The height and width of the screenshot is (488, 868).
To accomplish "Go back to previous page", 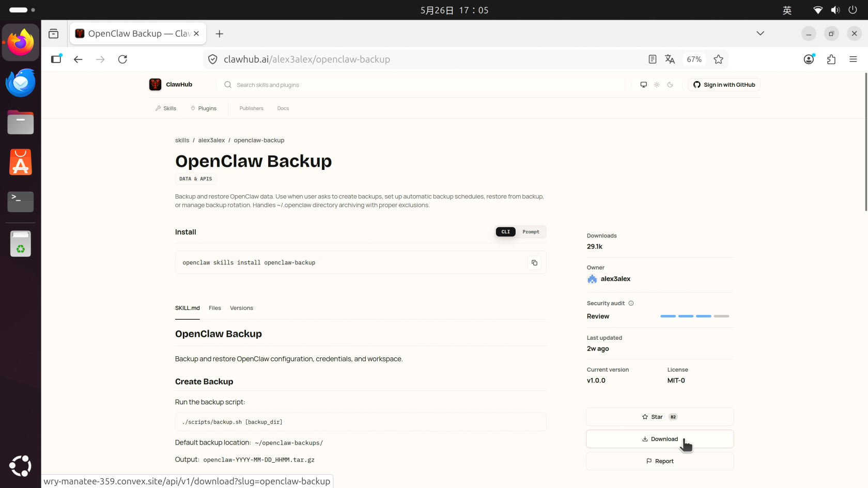I will (x=78, y=59).
